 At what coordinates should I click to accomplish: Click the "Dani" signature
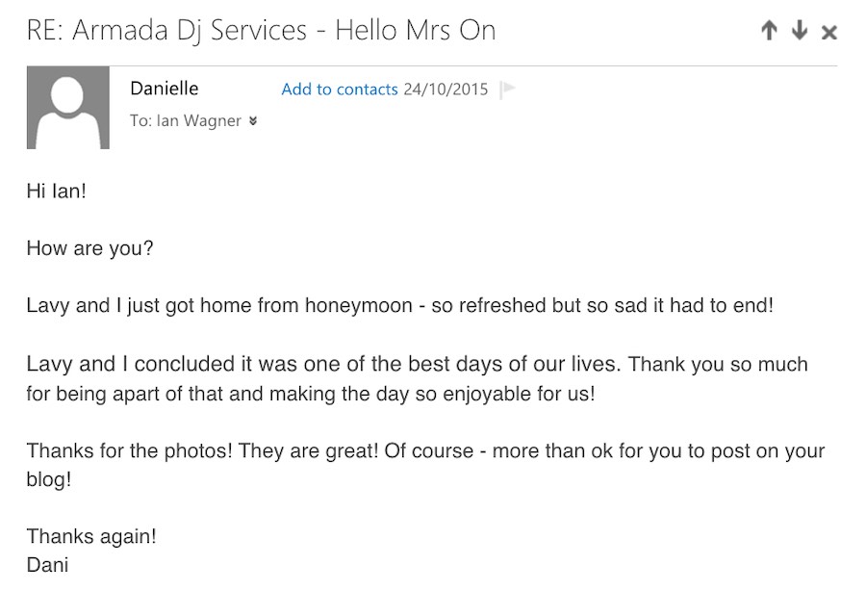[x=47, y=565]
